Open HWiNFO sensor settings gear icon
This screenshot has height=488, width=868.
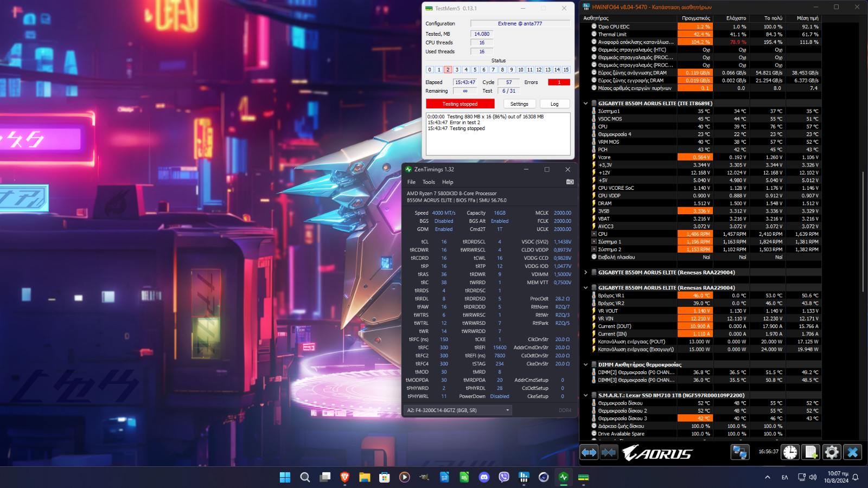tap(832, 452)
